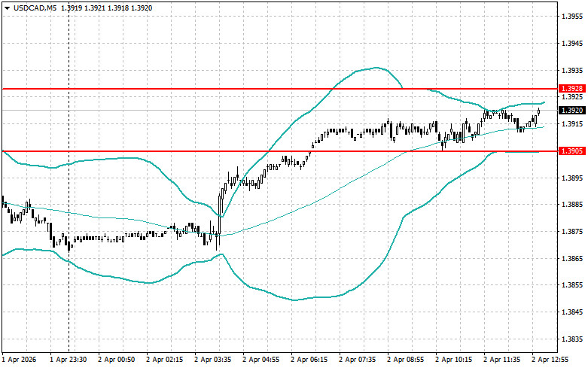Click the triangle arrow beside USDCAD,M5 title
The image size is (588, 368).
pyautogui.click(x=7, y=8)
